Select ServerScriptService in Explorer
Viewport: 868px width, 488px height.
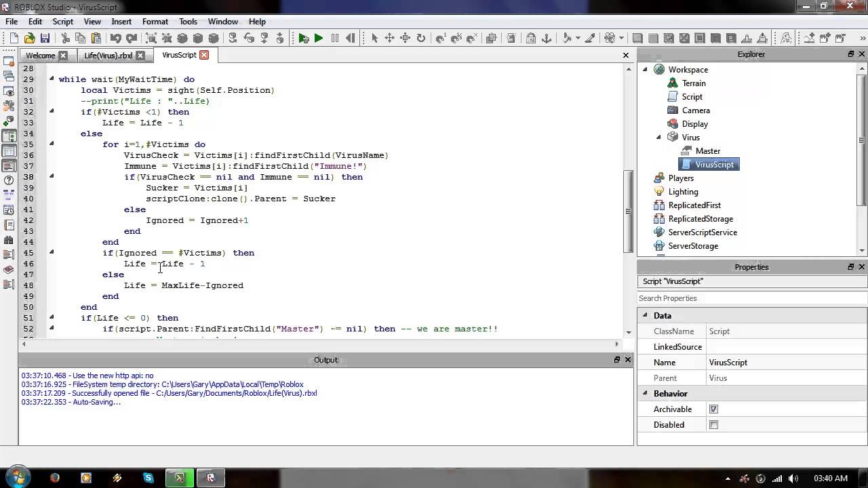click(x=703, y=232)
